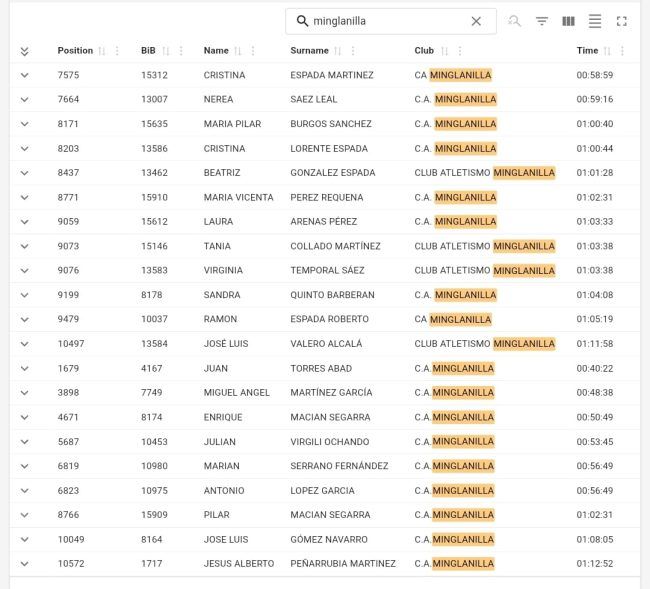Open Name column options menu
The image size is (650, 589).
pos(253,51)
